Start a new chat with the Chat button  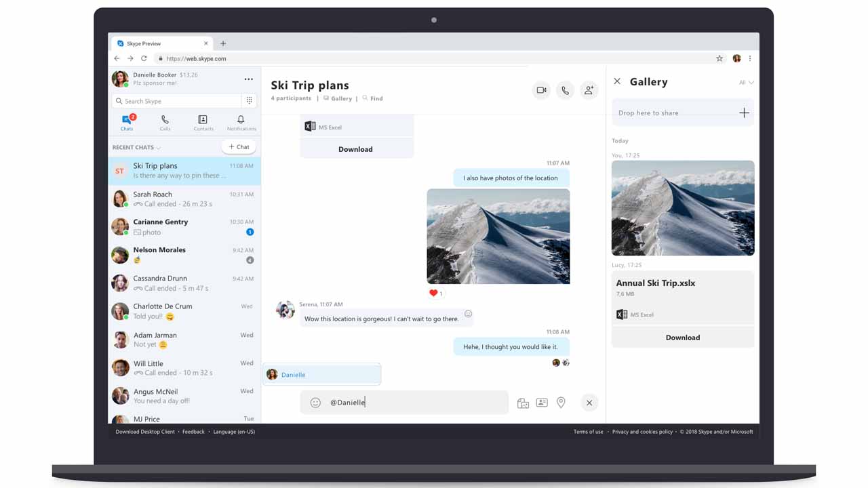[239, 146]
